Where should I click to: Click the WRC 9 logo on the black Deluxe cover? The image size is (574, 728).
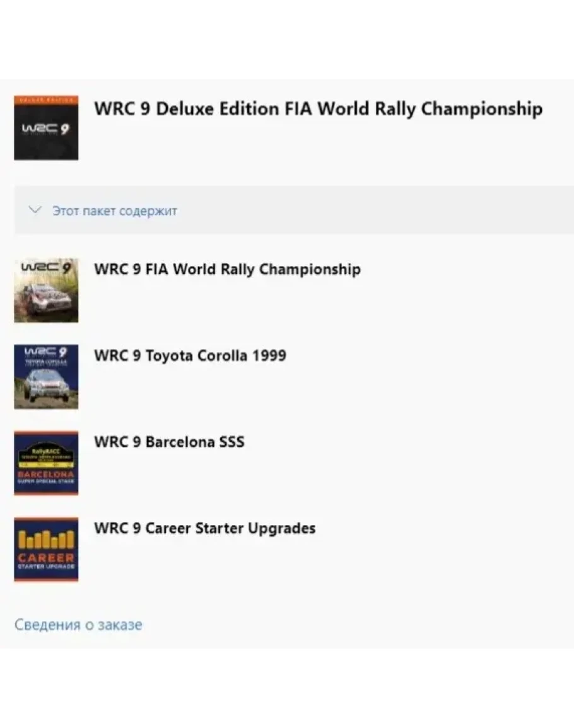[46, 129]
